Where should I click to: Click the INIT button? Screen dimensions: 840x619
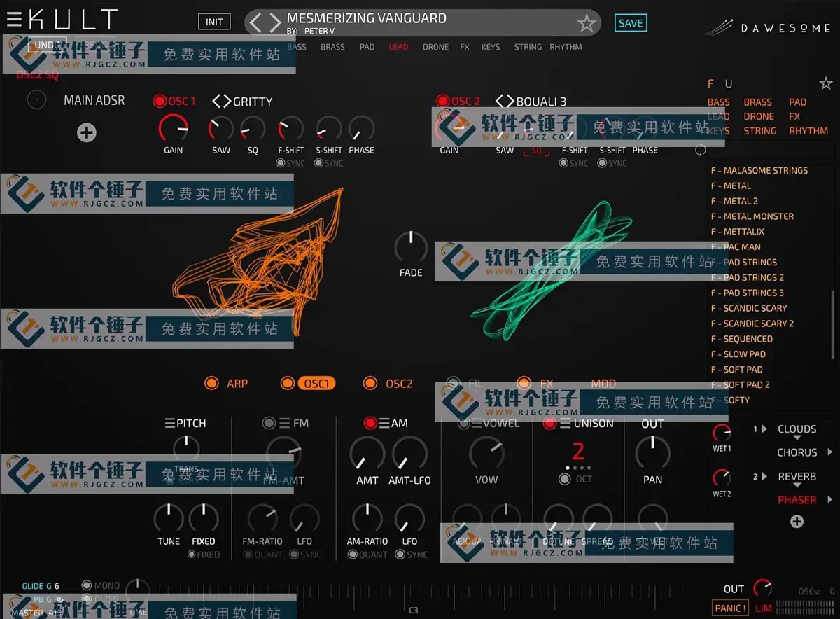[x=214, y=22]
